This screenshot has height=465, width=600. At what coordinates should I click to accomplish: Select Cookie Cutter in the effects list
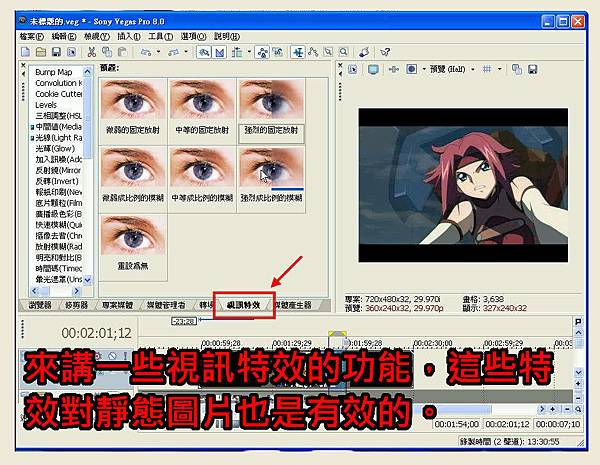(x=59, y=94)
